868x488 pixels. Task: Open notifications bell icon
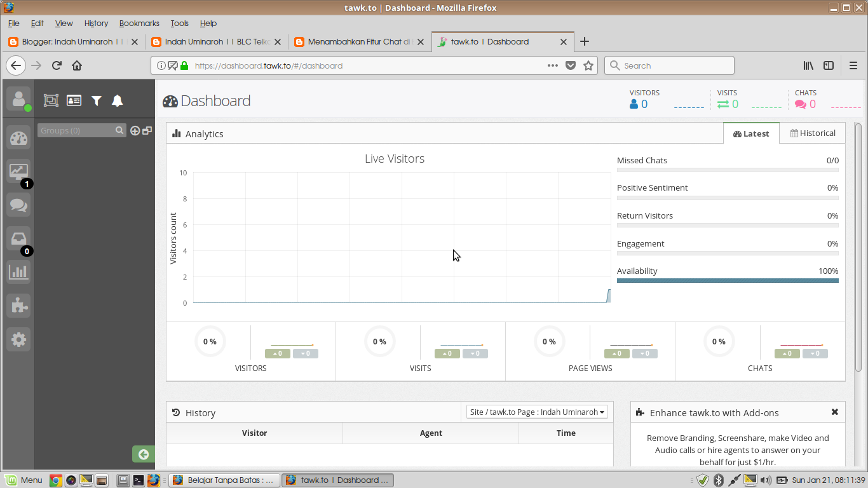[117, 100]
